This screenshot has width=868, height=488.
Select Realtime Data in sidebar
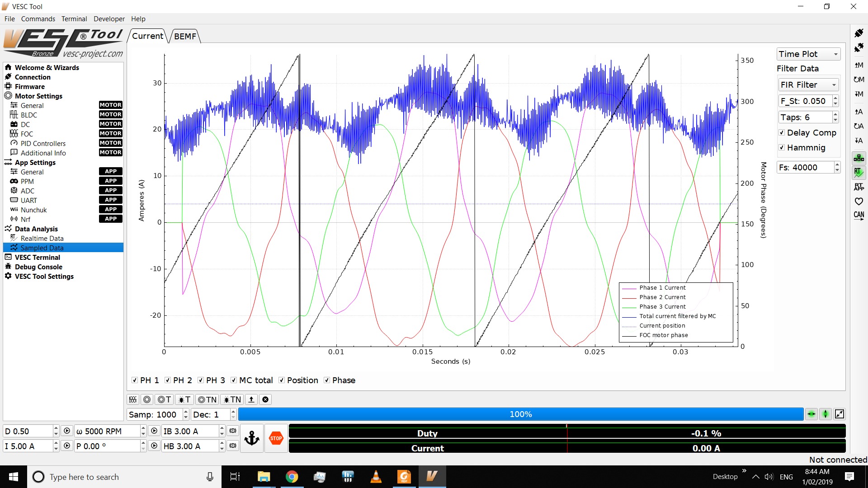click(x=42, y=239)
